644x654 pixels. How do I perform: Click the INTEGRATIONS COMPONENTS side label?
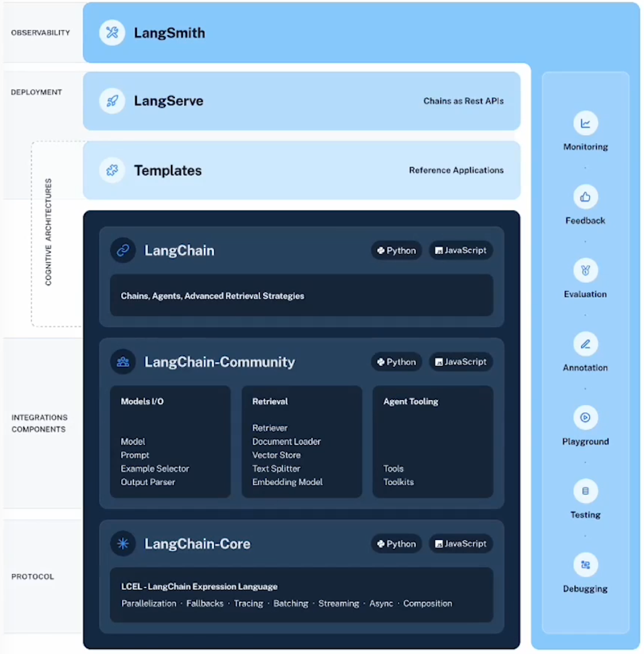click(39, 423)
